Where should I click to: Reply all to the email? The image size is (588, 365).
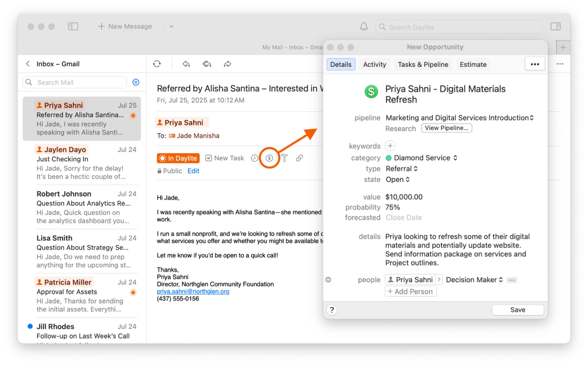click(x=207, y=64)
